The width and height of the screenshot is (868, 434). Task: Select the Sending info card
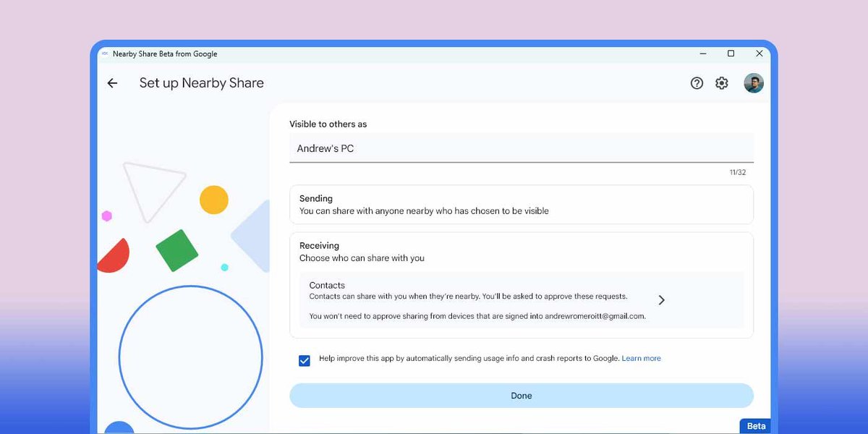[x=522, y=205]
